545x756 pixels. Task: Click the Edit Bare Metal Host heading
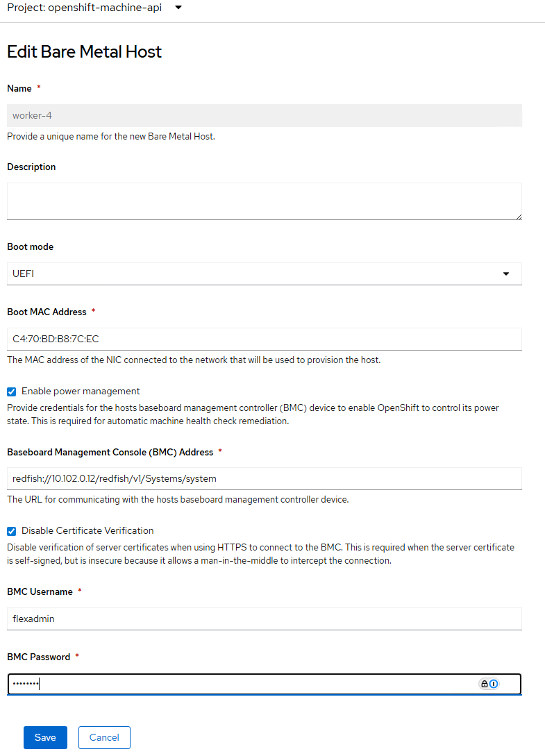(84, 52)
